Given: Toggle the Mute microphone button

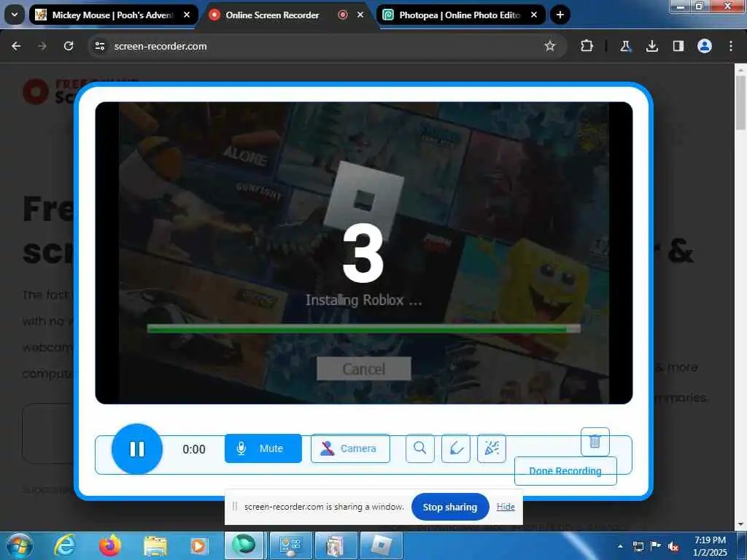Looking at the screenshot, I should pos(263,448).
